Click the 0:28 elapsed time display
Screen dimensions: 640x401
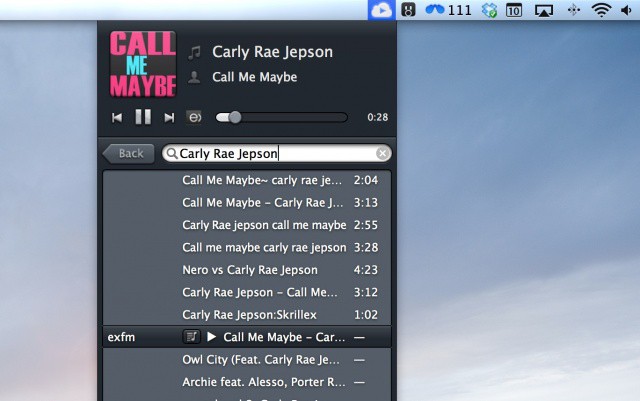click(x=378, y=118)
